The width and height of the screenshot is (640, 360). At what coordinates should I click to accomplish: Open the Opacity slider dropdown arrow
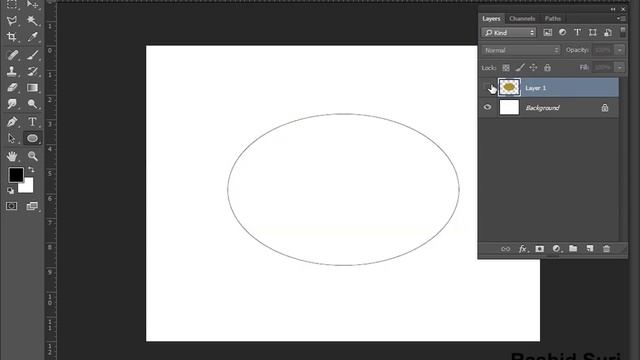620,50
